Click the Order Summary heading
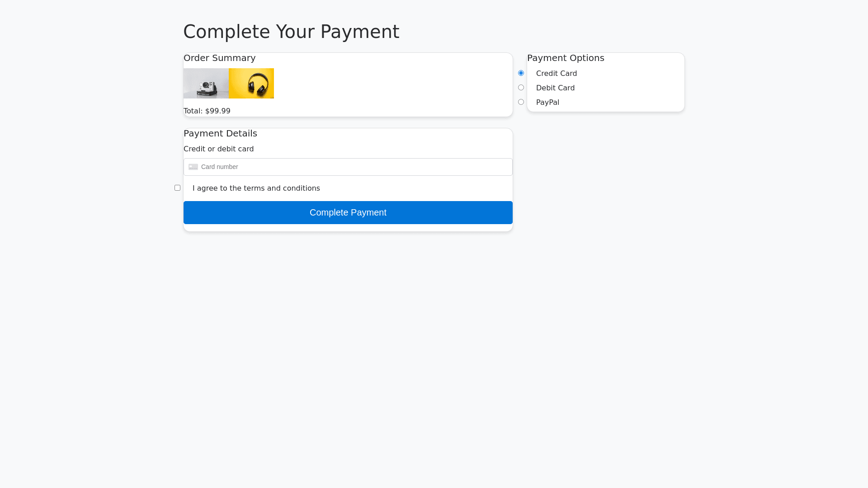Image resolution: width=868 pixels, height=488 pixels. coord(219,58)
